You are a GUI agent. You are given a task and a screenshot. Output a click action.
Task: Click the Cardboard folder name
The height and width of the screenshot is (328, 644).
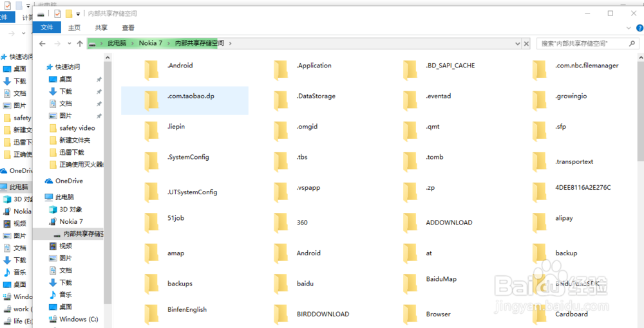571,314
